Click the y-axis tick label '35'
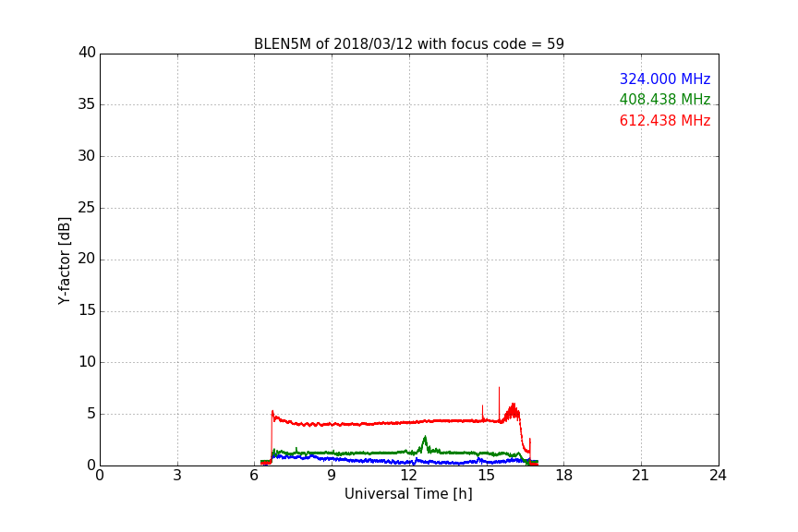 [87, 104]
